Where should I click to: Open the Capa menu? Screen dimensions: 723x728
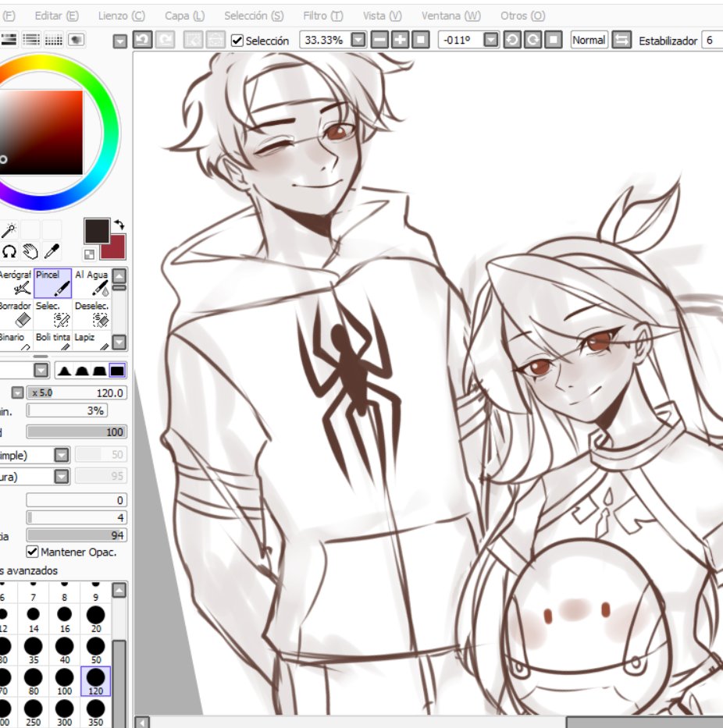pyautogui.click(x=184, y=16)
